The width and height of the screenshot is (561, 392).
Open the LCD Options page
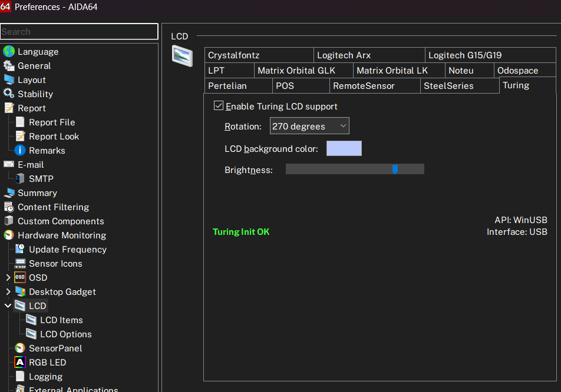coord(66,334)
